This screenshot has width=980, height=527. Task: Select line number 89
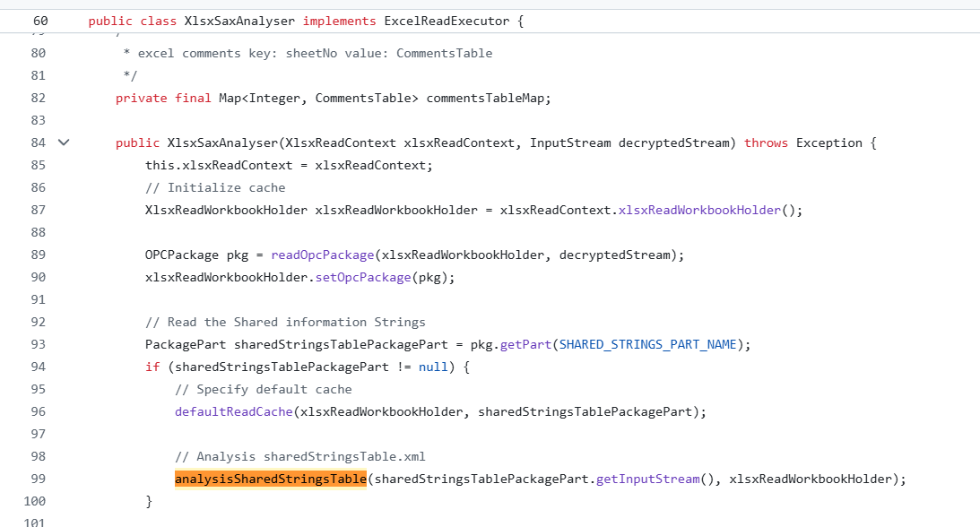click(38, 255)
